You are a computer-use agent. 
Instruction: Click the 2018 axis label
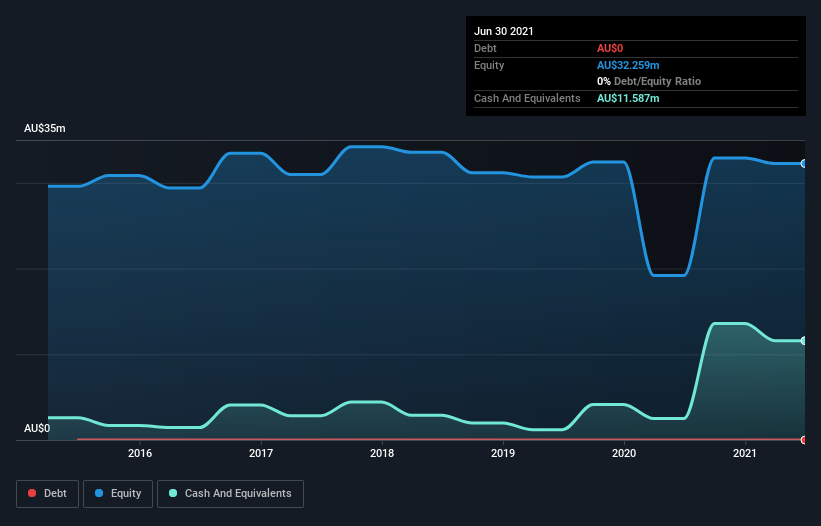[382, 453]
